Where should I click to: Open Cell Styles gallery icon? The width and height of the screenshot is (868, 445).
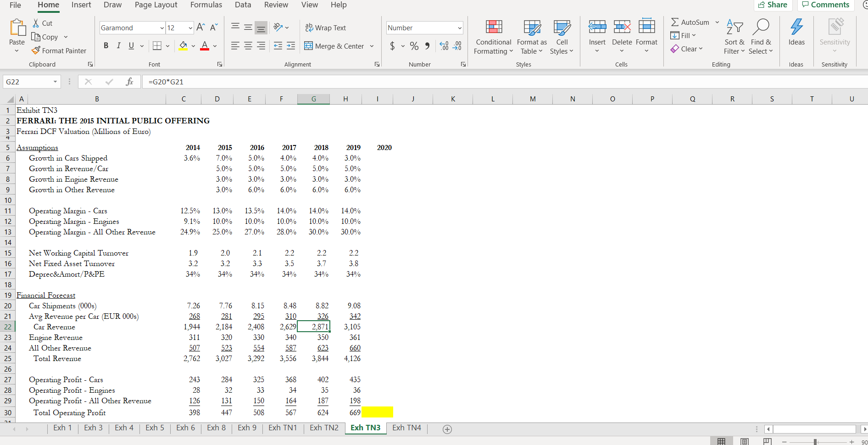tap(562, 27)
